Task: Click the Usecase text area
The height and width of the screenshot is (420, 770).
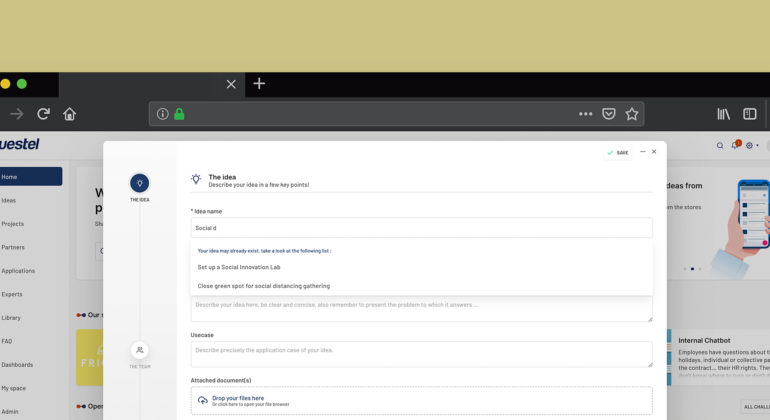Action: [x=421, y=354]
